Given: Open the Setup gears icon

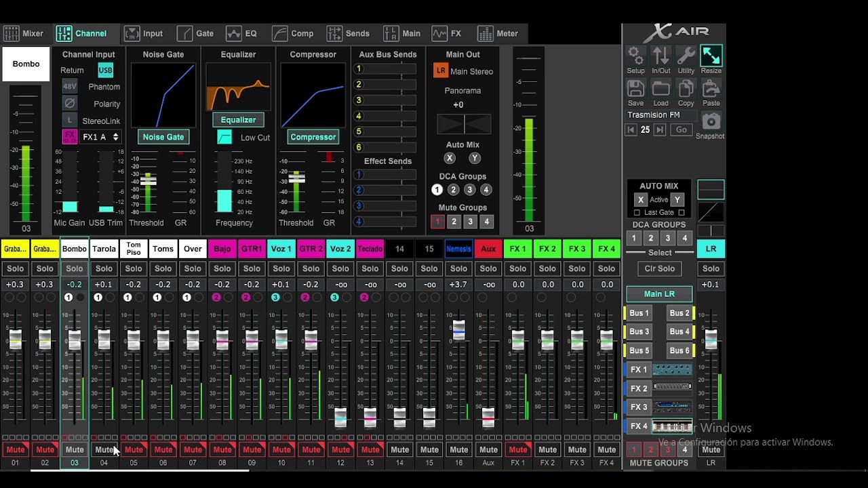Looking at the screenshot, I should coord(635,56).
